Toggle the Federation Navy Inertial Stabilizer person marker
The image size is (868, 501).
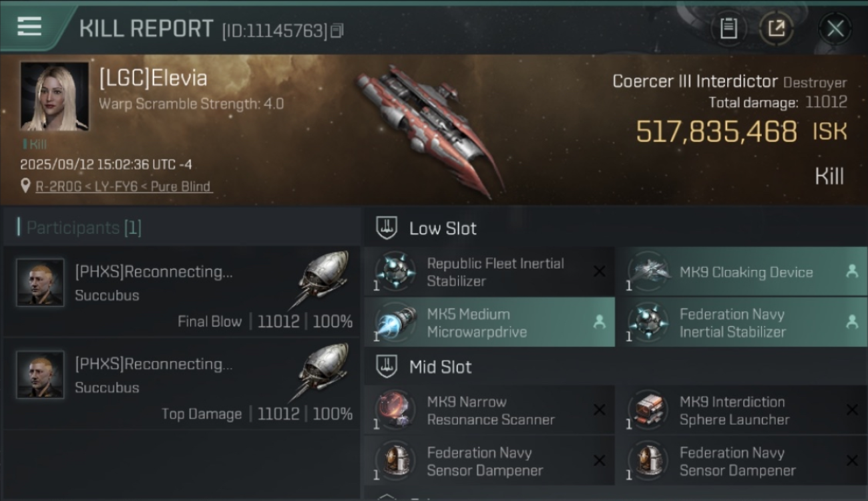pos(851,322)
